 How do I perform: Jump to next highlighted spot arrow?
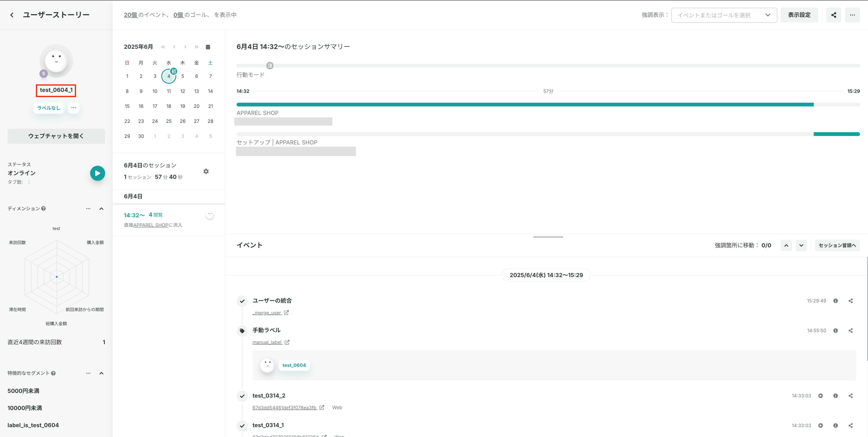[x=801, y=245]
